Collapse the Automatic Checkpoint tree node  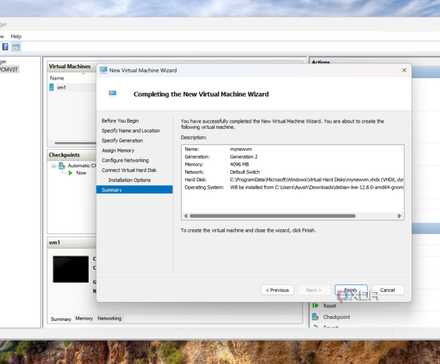pyautogui.click(x=54, y=166)
